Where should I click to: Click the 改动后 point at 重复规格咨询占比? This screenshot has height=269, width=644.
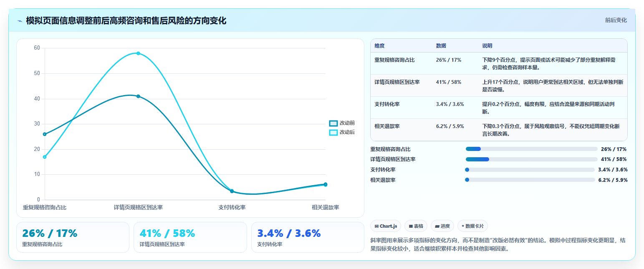point(45,157)
